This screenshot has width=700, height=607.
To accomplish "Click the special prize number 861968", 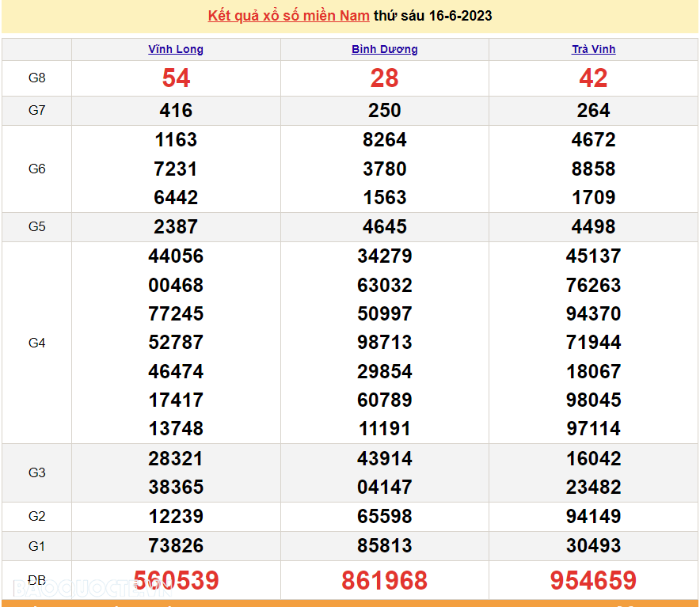I will (x=385, y=581).
